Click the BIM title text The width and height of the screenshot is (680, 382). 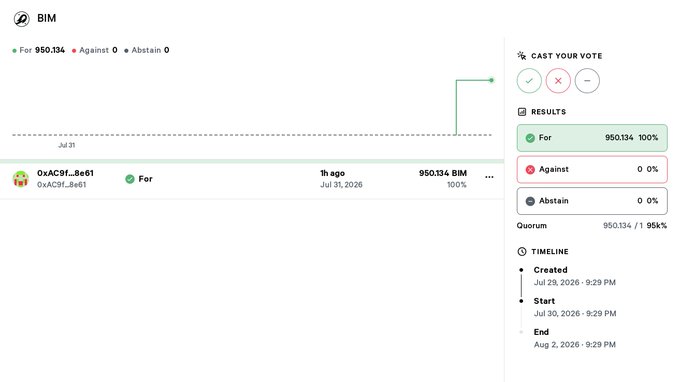[x=46, y=18]
